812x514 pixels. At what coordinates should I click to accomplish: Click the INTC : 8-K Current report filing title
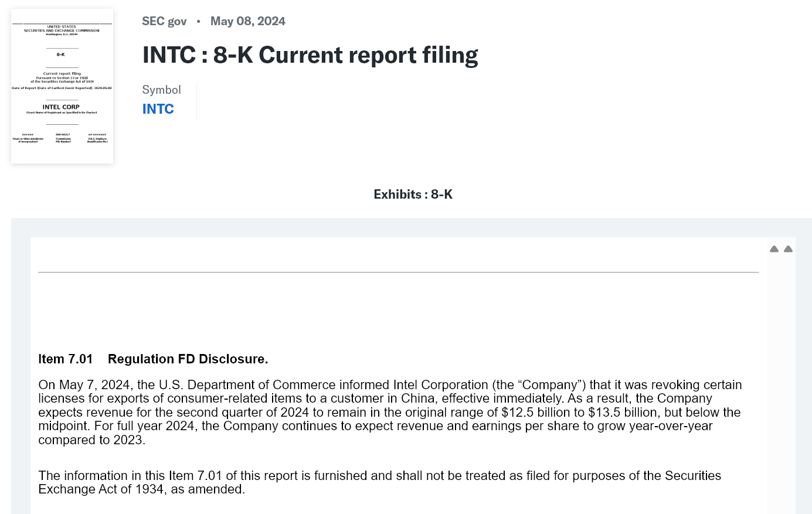pos(310,55)
